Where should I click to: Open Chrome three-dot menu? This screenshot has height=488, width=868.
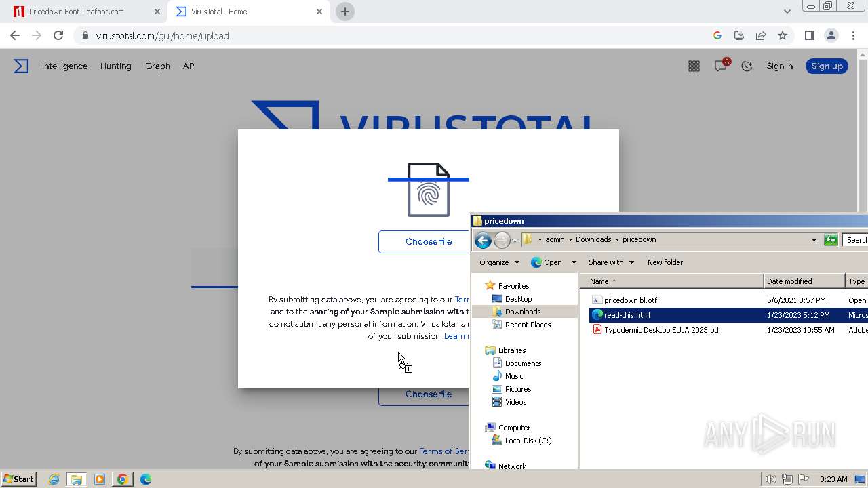[852, 35]
